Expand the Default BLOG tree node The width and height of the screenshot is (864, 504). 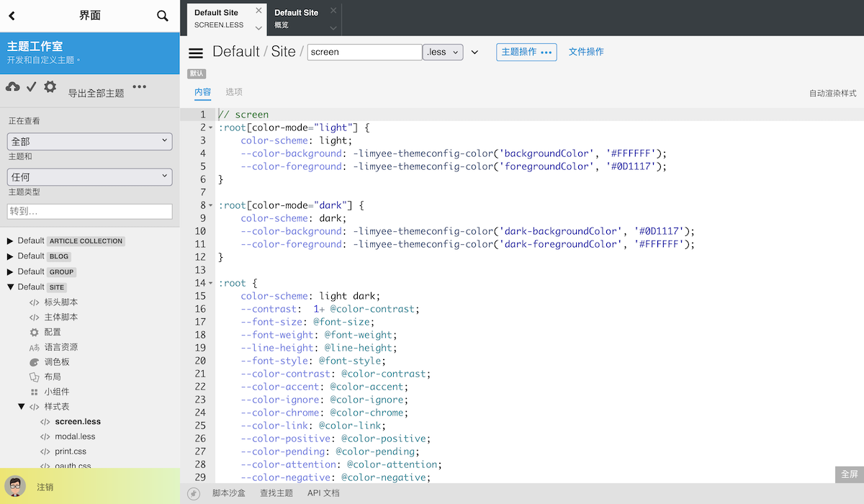[10, 256]
